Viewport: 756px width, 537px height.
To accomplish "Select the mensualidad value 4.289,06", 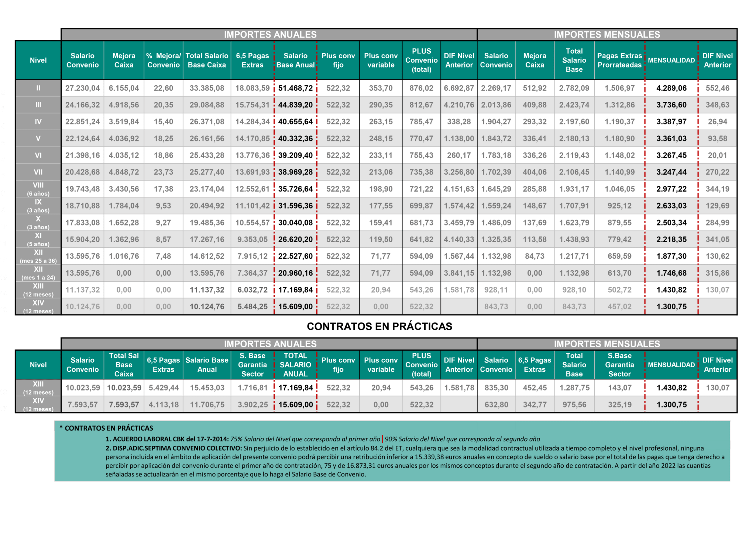I will [x=671, y=88].
